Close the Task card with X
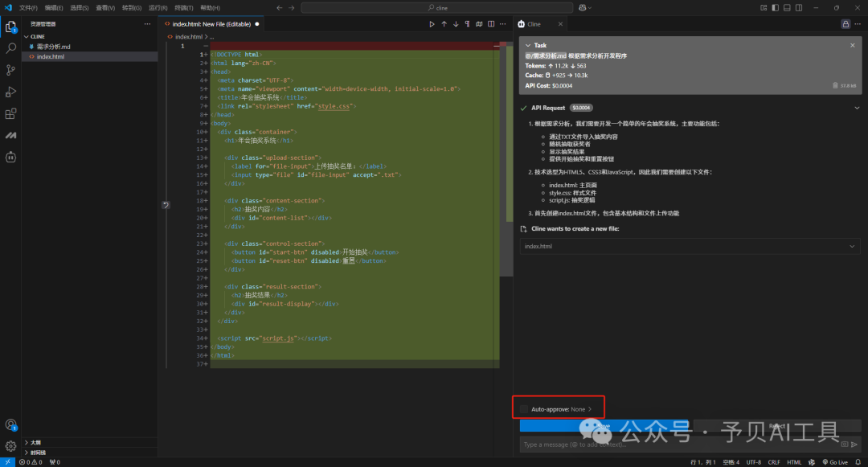Image resolution: width=868 pixels, height=467 pixels. 853,45
